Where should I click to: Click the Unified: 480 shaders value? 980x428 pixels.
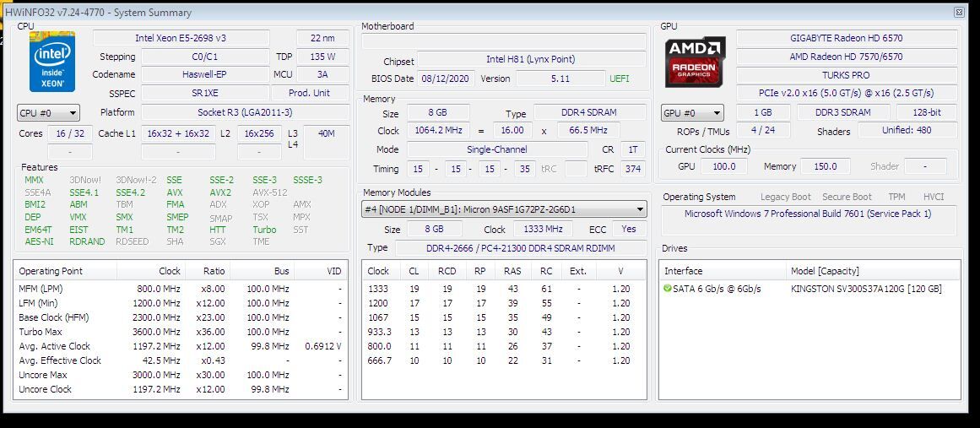click(x=907, y=131)
